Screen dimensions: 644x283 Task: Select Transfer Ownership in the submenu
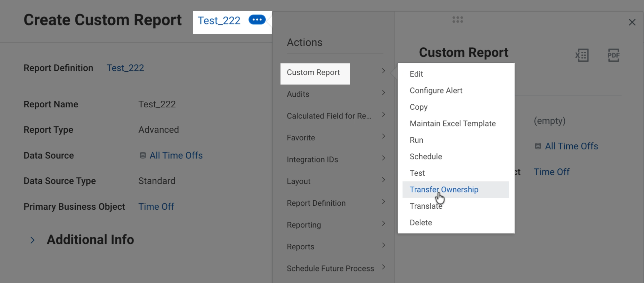[x=456, y=190]
